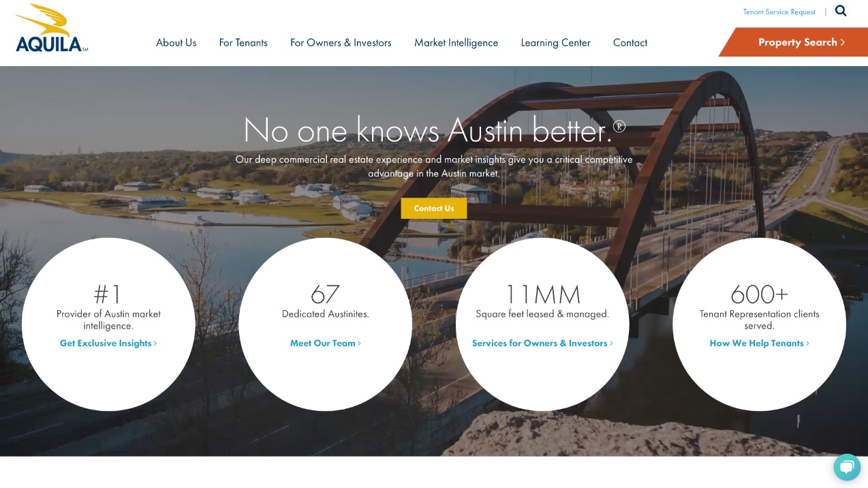Click the "#1" statistic figure

pos(108,294)
